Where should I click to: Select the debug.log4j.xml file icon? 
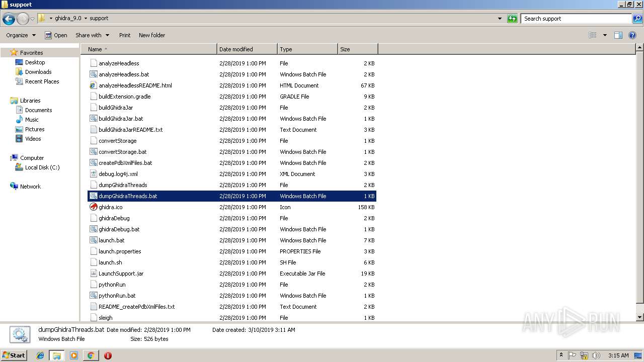[x=93, y=174]
